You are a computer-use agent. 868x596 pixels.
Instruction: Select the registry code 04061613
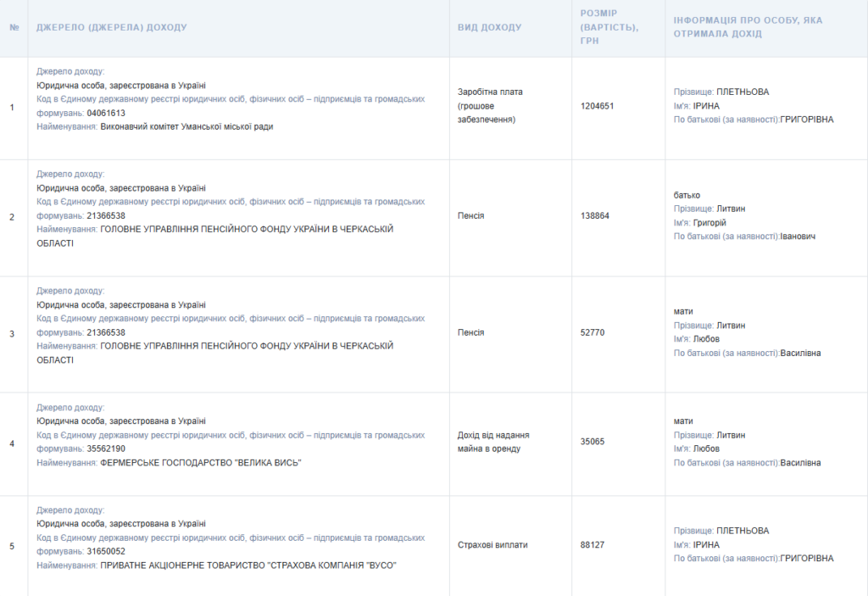pyautogui.click(x=106, y=113)
